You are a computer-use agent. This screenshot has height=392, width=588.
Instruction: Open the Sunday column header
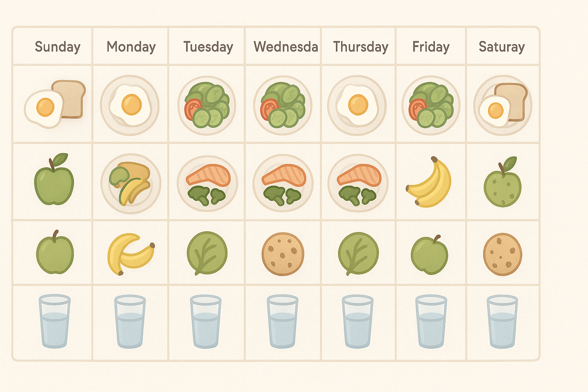57,47
